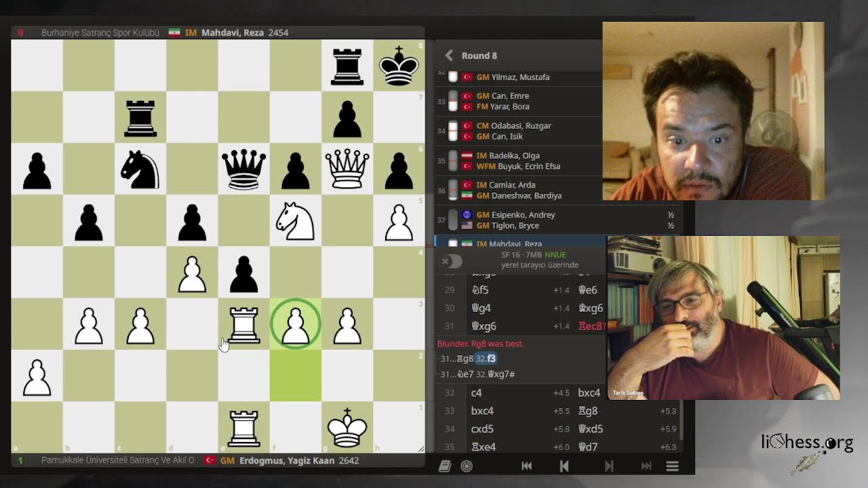Click player name Erdogmus, Yagiz Kaan

287,460
